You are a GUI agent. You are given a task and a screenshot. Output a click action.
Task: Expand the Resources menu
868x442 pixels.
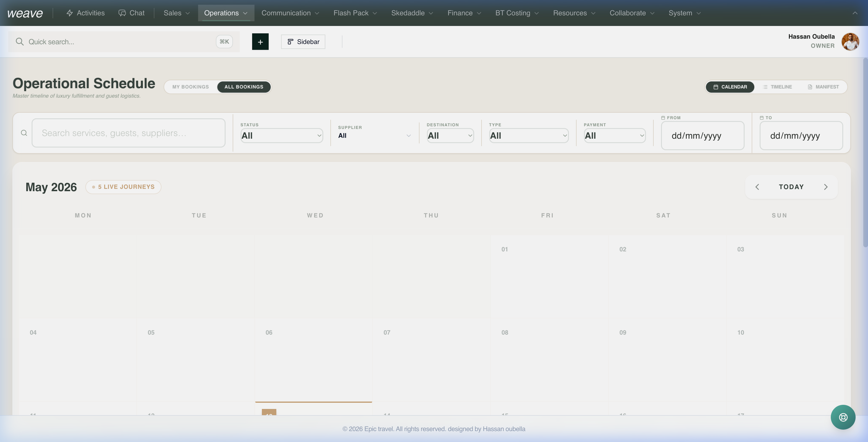click(574, 13)
